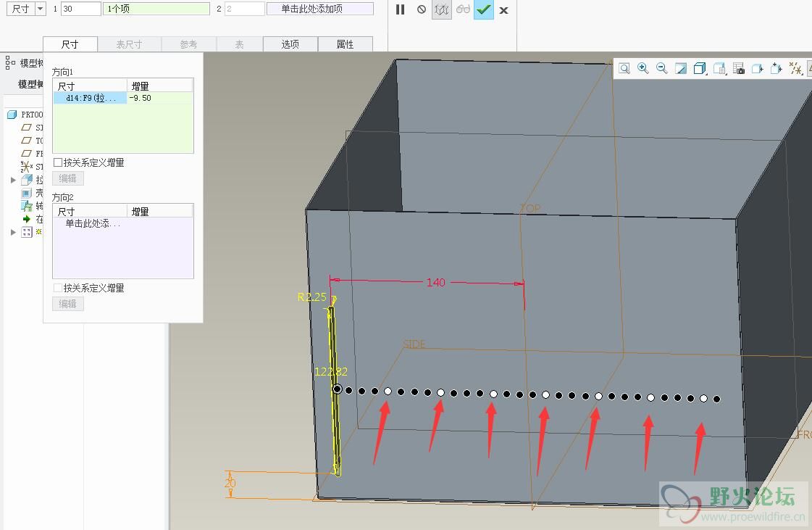Open the 表尺寸 tab
The width and height of the screenshot is (812, 530).
[129, 44]
